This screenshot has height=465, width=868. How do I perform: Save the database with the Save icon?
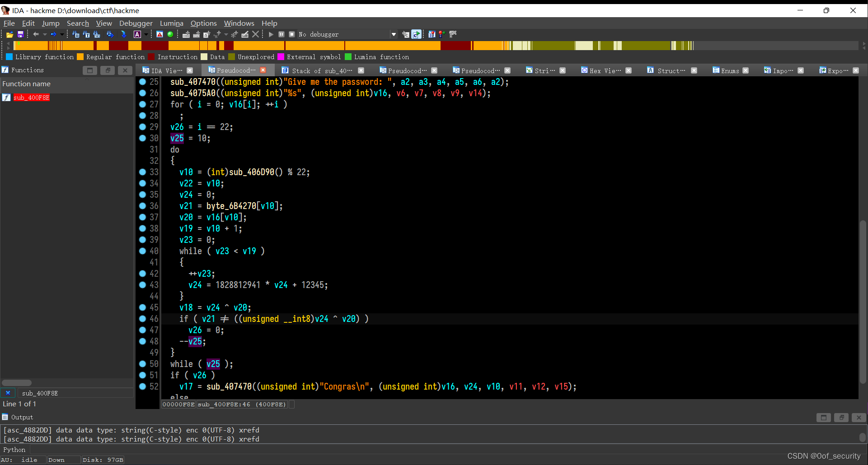(20, 34)
